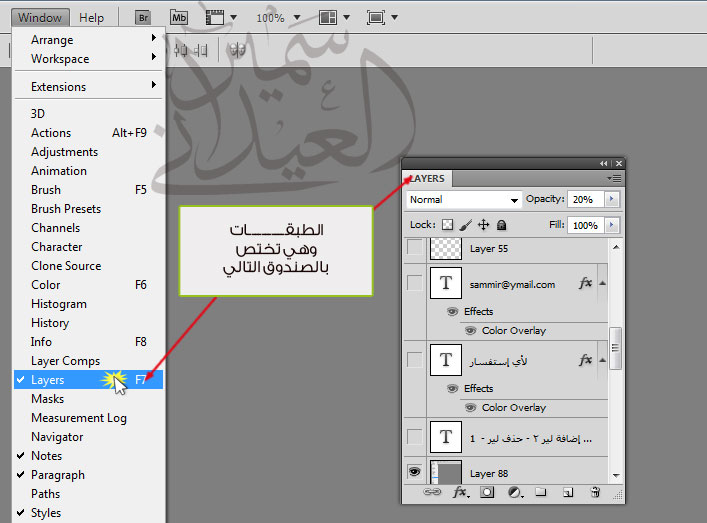Toggle the checked Layers menu item

pyautogui.click(x=88, y=380)
